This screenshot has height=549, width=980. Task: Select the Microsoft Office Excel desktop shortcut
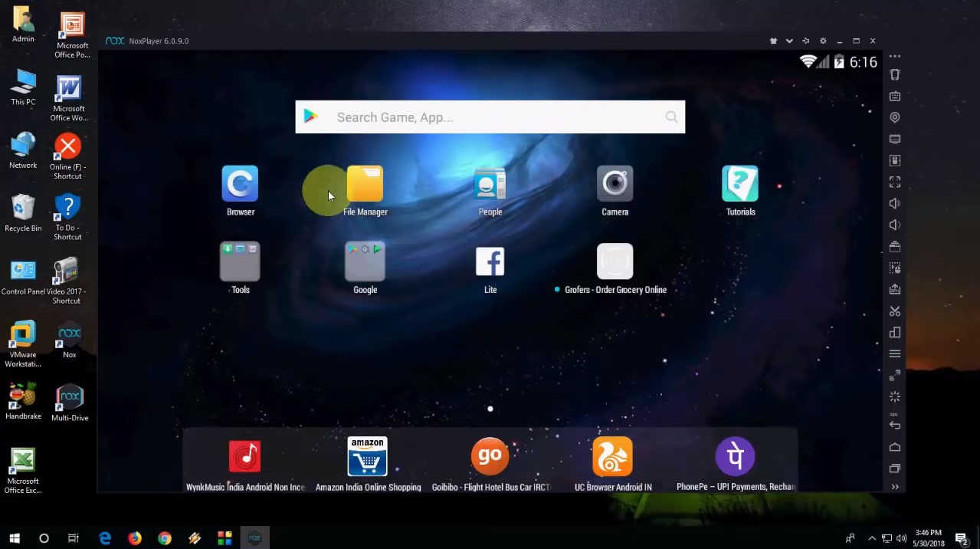tap(23, 470)
